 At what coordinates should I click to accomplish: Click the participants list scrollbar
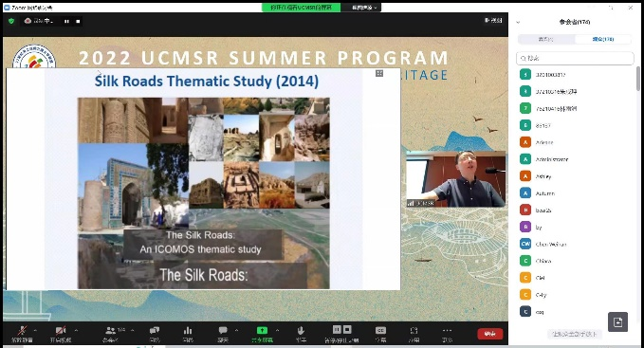coord(638,79)
